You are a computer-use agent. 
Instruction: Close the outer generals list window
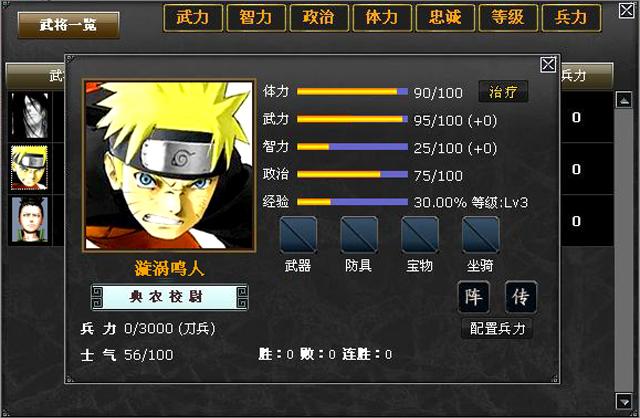627,11
